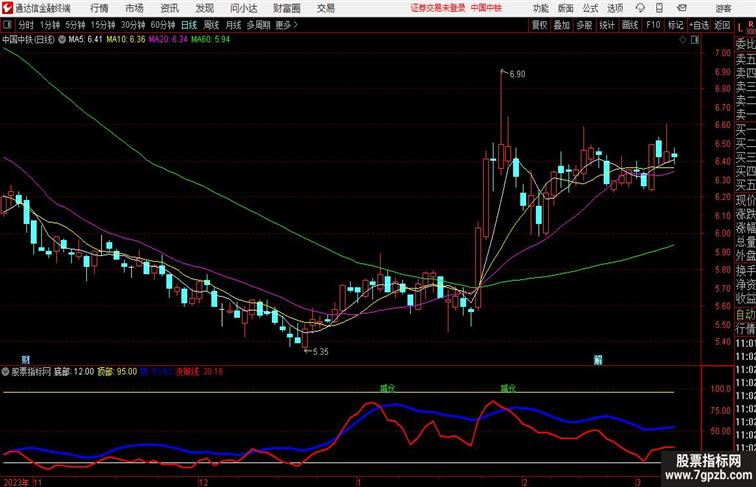The image size is (756, 487).
Task: Click the red 中国中铁 stock name in title bar
Action: click(x=486, y=8)
